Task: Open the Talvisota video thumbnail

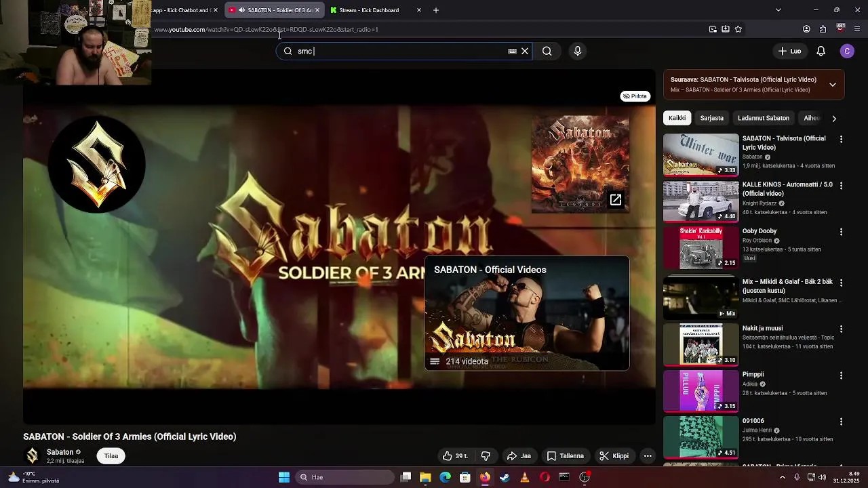Action: [701, 155]
